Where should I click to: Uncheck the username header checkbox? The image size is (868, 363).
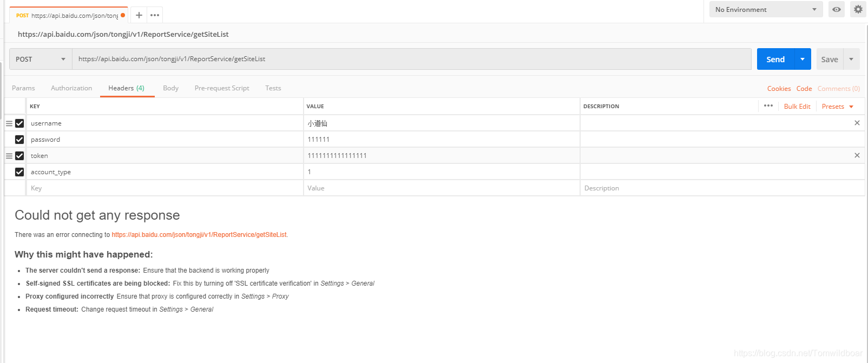19,123
